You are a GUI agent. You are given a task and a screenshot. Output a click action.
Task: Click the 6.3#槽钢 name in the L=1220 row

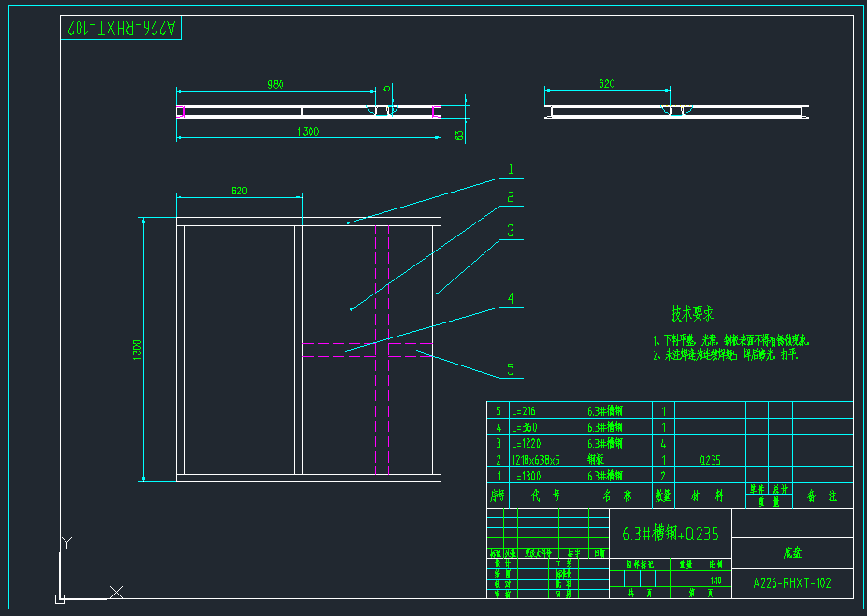605,443
